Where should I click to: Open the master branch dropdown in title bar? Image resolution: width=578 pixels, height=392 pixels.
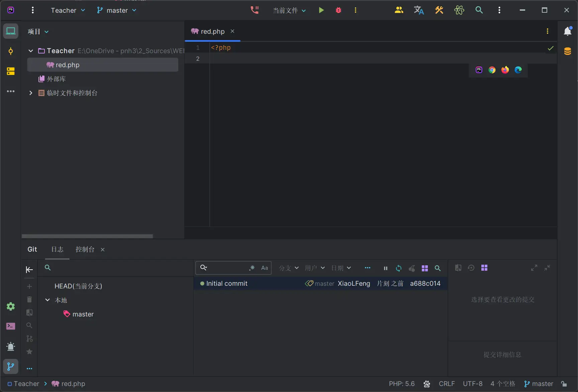[x=116, y=10]
